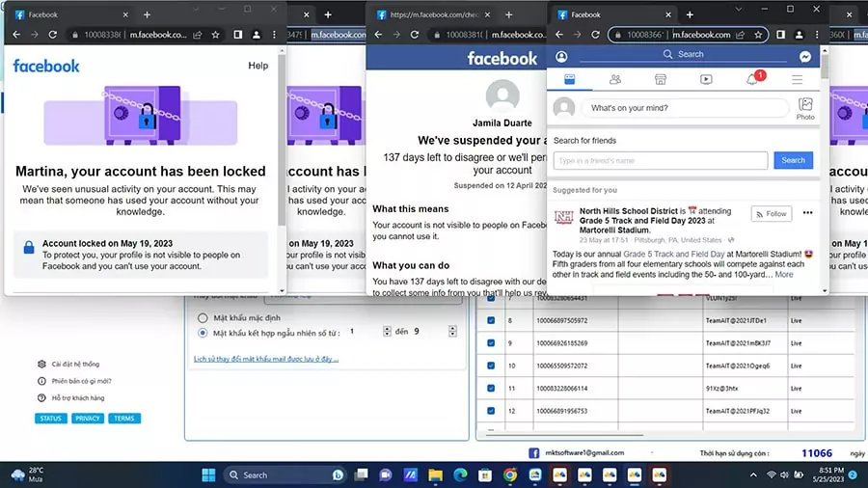Open post options three-dot menu
The height and width of the screenshot is (488, 868).
click(807, 213)
